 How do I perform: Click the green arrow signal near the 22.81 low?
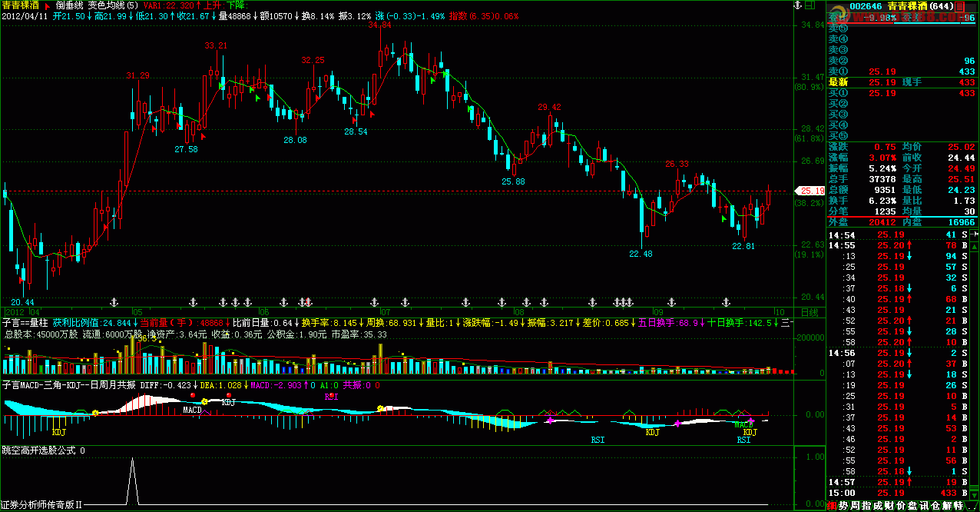pyautogui.click(x=723, y=219)
